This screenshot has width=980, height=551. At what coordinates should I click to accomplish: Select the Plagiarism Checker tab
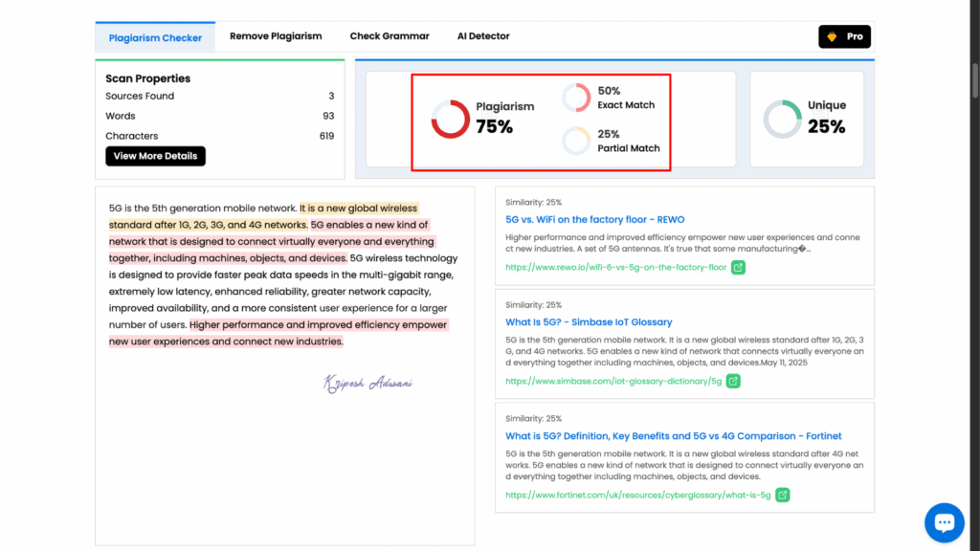click(155, 37)
